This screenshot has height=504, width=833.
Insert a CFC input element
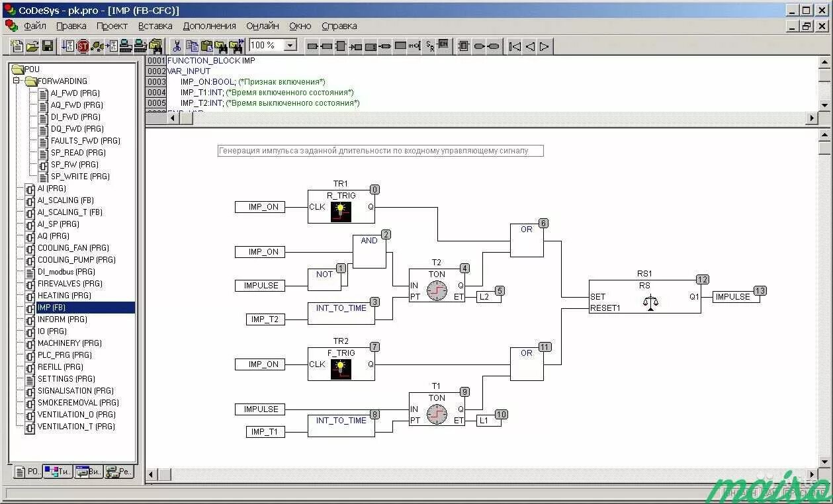(x=312, y=46)
